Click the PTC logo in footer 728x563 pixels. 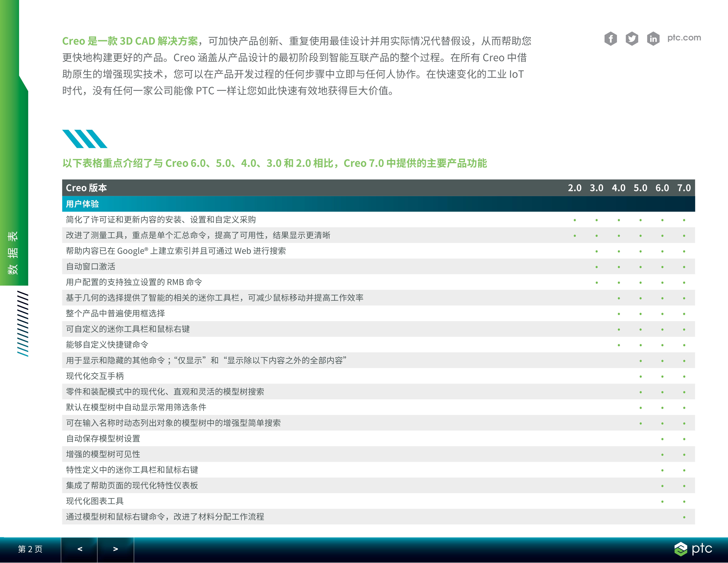(693, 549)
